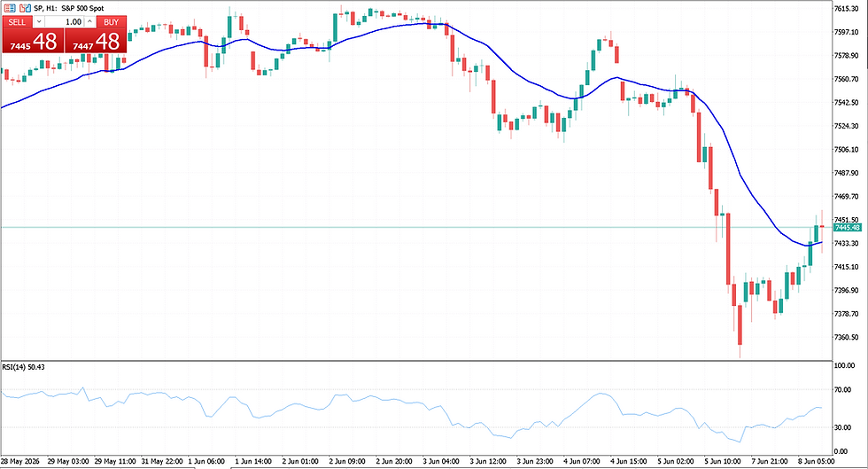The width and height of the screenshot is (868, 469).
Task: Click the 7451.50 price axis label
Action: coord(847,220)
